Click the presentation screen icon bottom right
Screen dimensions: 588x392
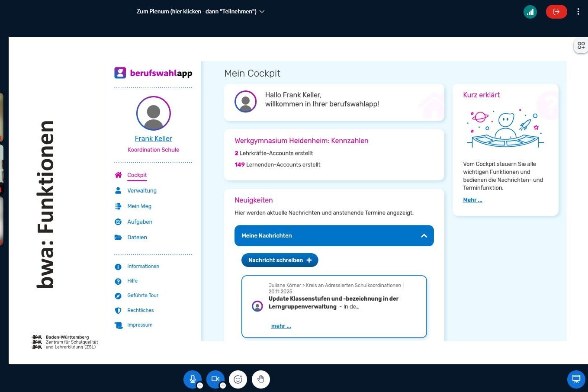[x=576, y=379]
